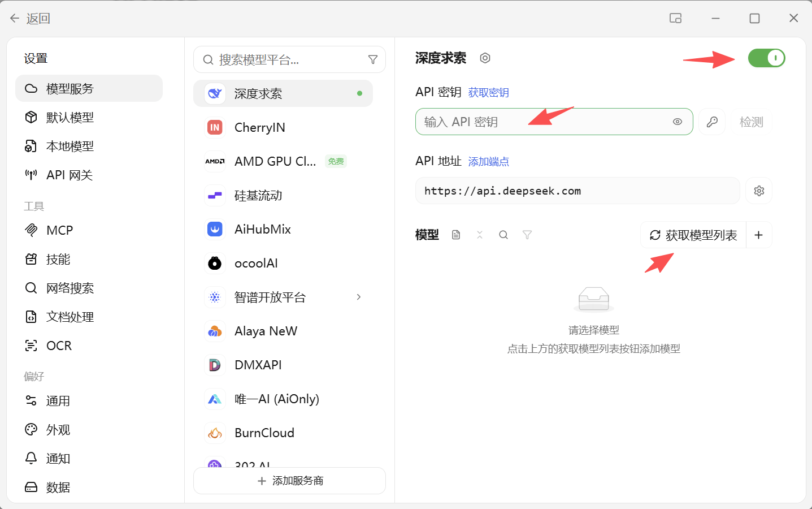This screenshot has width=812, height=509.
Task: Open the 获取密钥 link
Action: click(x=489, y=92)
